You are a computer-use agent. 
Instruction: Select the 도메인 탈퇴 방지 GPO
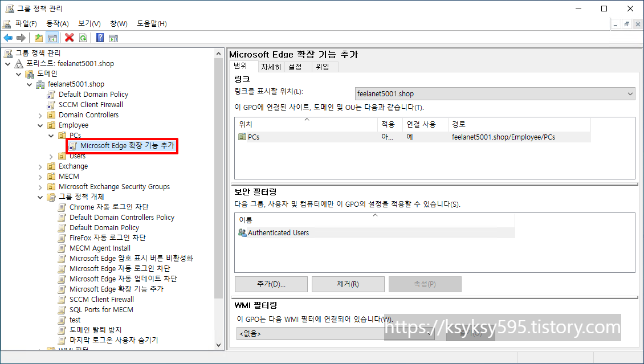click(95, 330)
